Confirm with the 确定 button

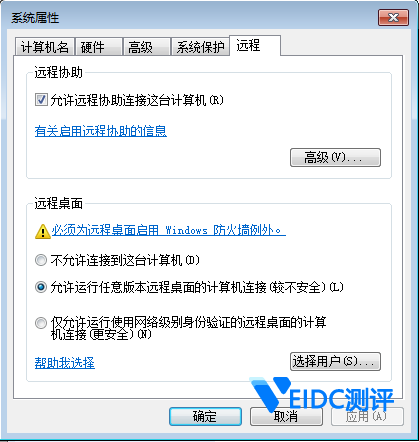(205, 416)
